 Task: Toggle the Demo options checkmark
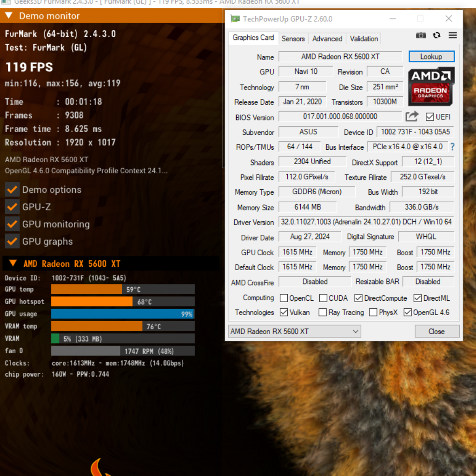coord(12,190)
